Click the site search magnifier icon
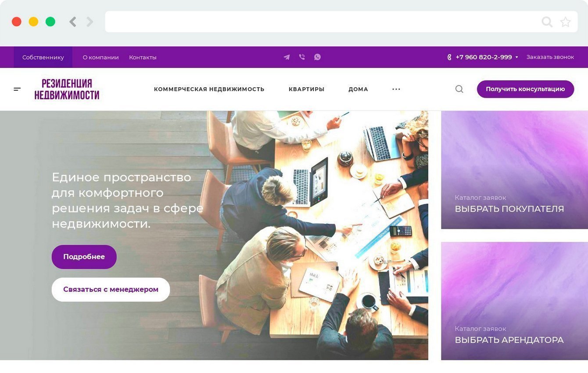The width and height of the screenshot is (588, 373). click(459, 89)
